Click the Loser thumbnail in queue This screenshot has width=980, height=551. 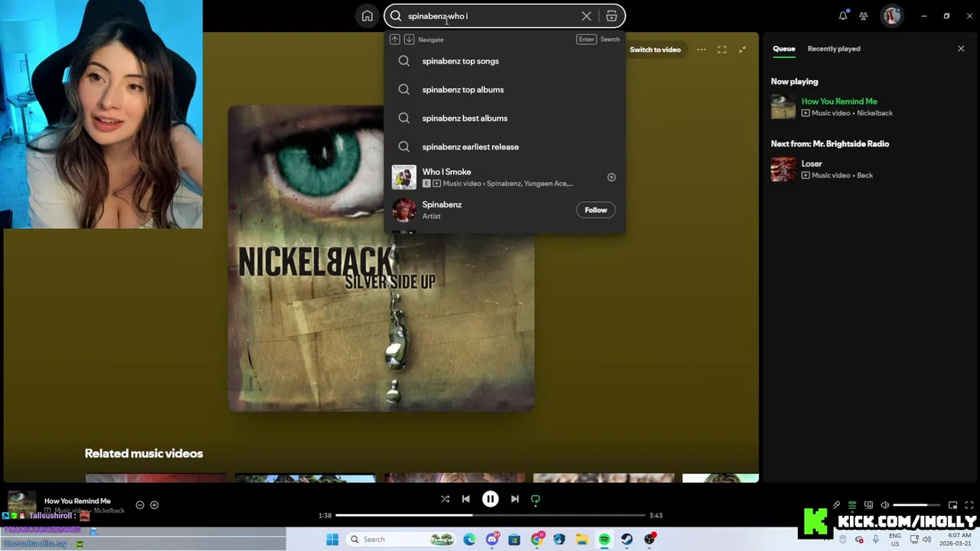pos(783,169)
